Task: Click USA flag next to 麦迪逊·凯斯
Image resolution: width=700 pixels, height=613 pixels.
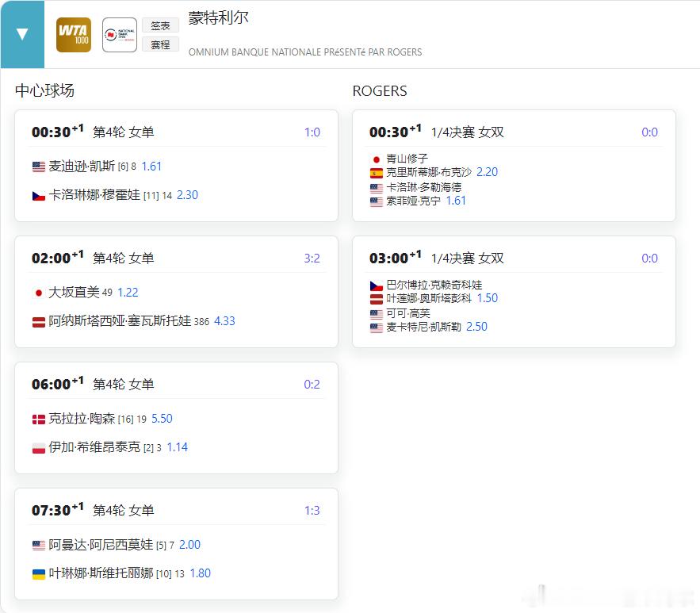Action: [x=39, y=167]
